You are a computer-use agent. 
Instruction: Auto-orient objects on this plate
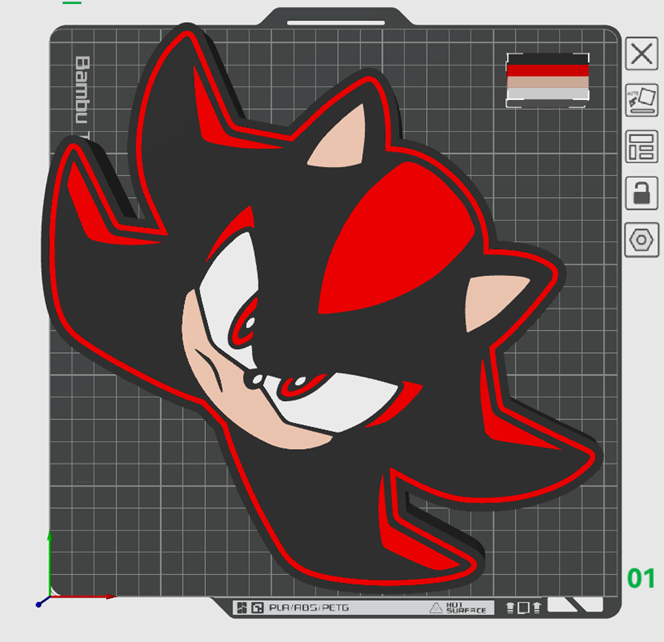[x=640, y=100]
